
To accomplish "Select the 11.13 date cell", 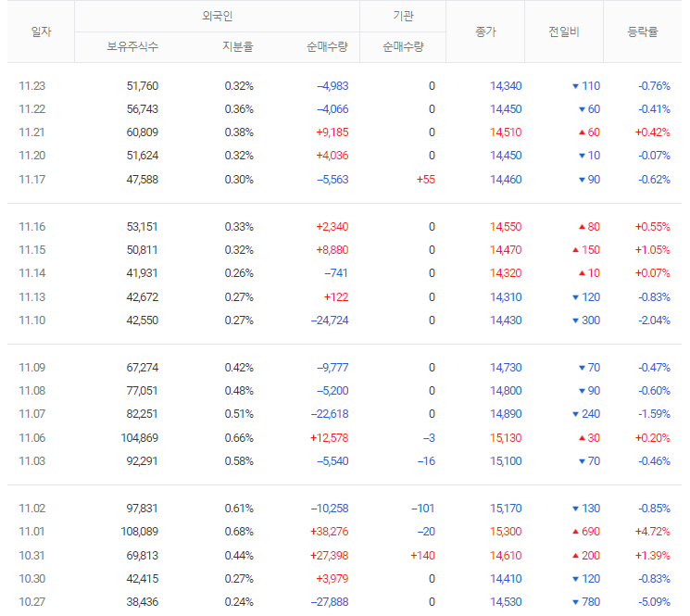I will [x=32, y=297].
